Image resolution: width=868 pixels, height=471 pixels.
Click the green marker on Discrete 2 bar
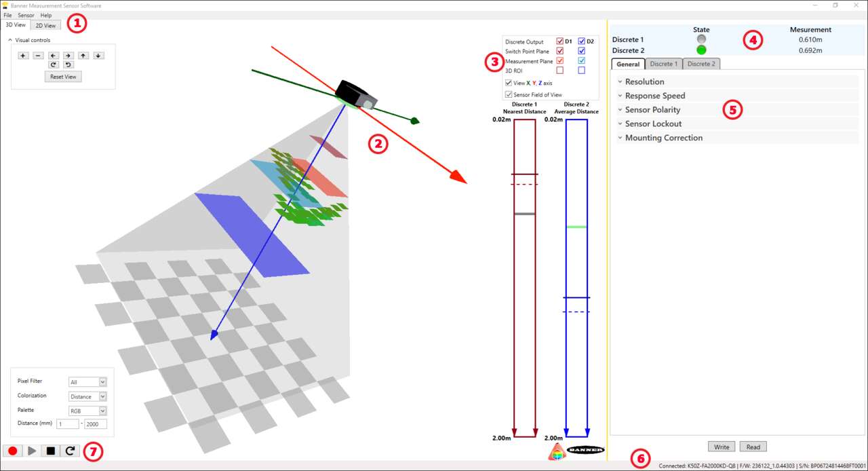576,227
